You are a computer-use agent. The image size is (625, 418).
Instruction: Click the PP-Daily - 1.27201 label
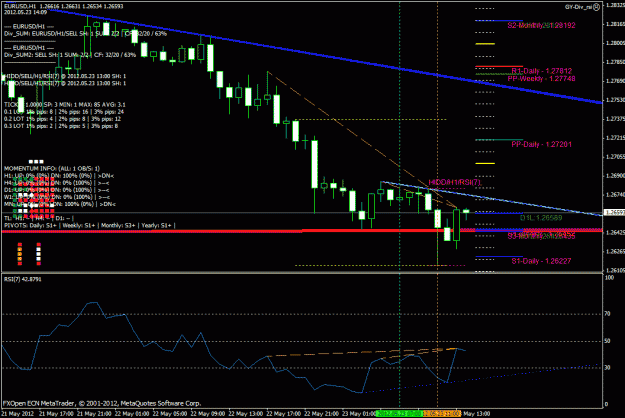541,144
